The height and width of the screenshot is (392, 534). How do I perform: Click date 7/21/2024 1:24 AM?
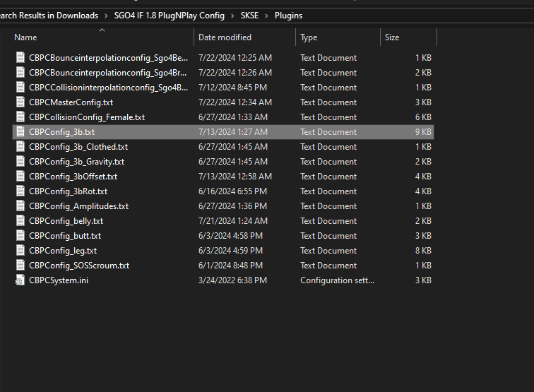click(233, 221)
